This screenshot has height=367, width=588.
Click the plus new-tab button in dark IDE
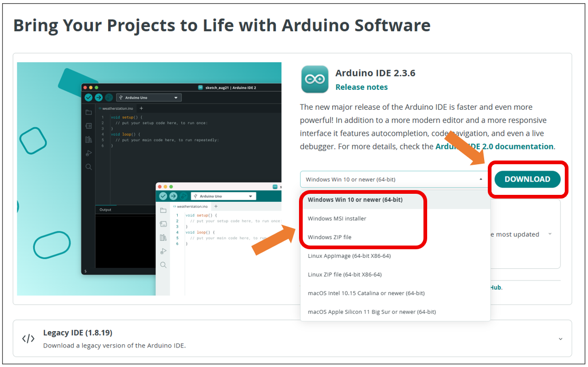tap(141, 108)
